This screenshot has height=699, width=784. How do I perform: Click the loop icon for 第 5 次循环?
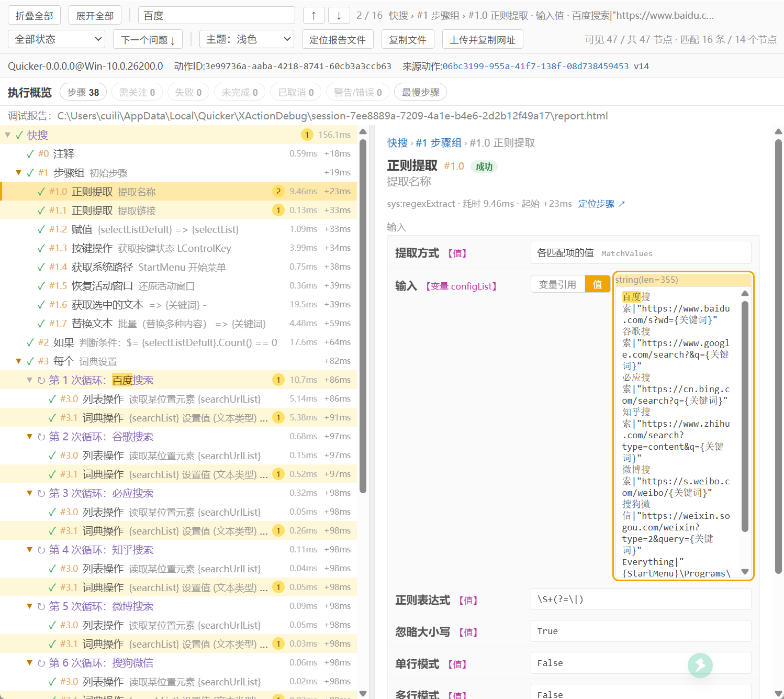41,606
